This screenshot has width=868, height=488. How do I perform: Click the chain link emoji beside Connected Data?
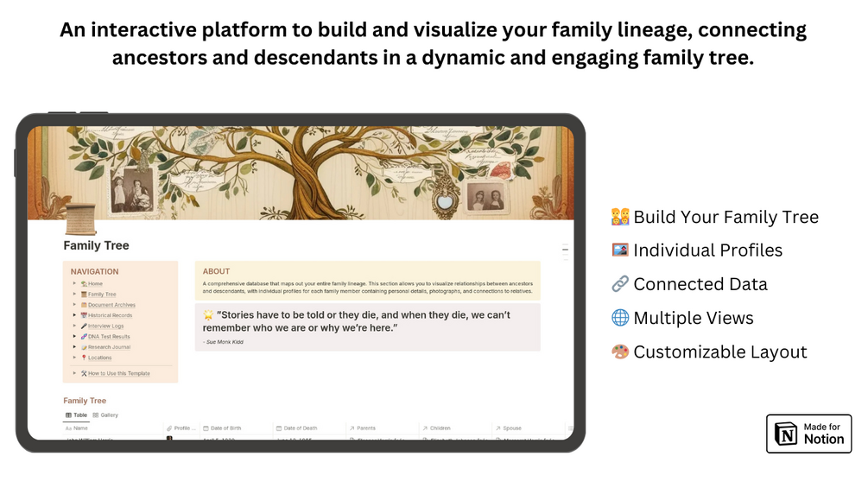pos(620,284)
